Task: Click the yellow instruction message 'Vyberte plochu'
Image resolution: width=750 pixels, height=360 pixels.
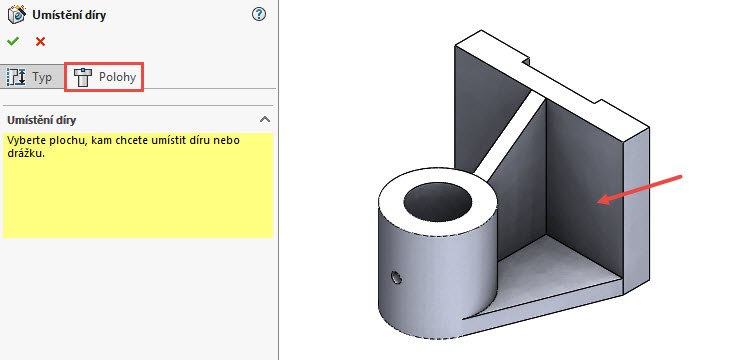Action: point(138,185)
